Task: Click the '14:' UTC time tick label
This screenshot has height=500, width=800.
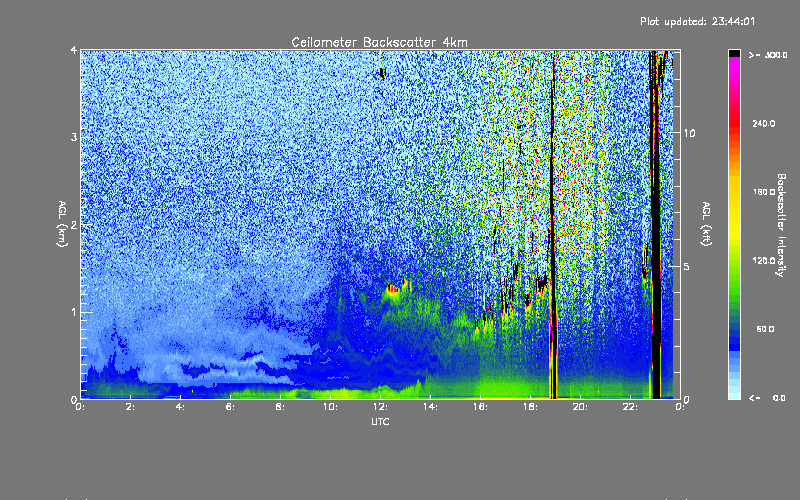Action: click(430, 407)
